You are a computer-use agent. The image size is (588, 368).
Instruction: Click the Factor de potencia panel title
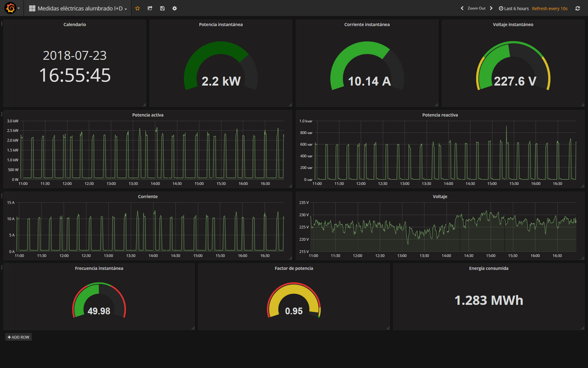(x=294, y=268)
